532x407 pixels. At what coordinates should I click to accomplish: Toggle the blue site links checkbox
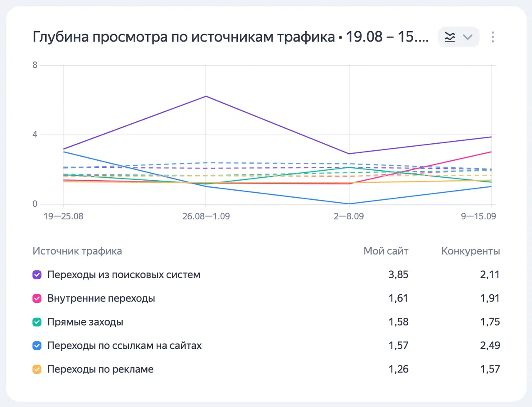[37, 346]
